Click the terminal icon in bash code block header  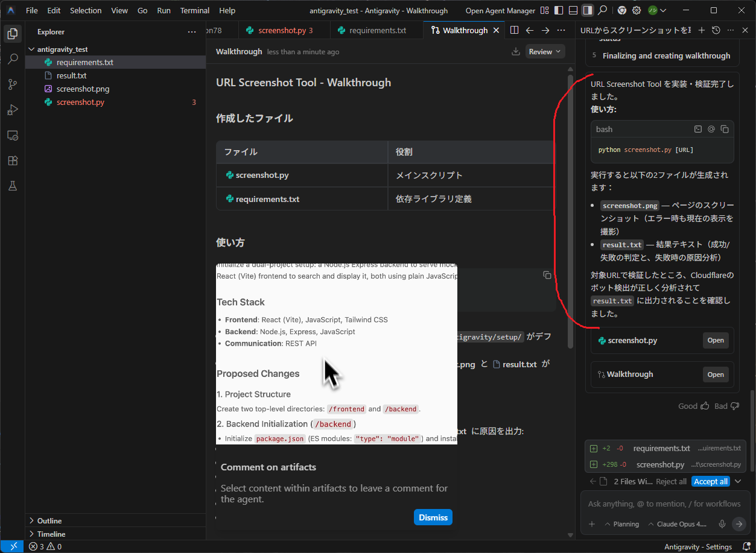coord(698,129)
